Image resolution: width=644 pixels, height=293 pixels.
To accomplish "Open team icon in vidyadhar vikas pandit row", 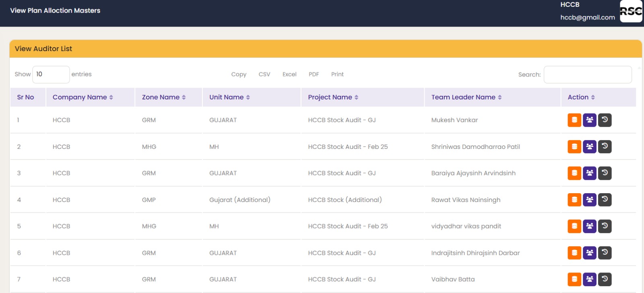I will tap(590, 226).
